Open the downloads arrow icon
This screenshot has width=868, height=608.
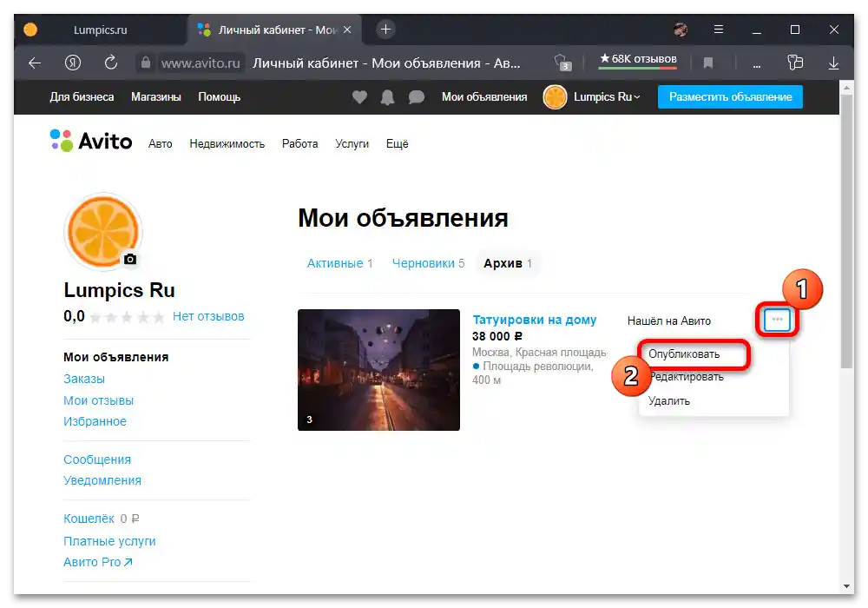coord(833,63)
